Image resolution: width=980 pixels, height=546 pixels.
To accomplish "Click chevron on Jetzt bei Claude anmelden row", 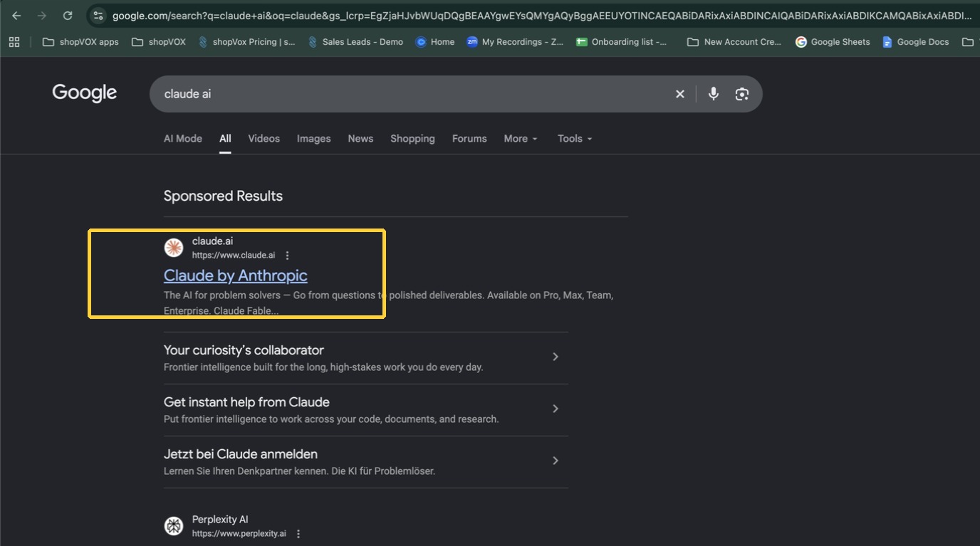I will pos(556,461).
